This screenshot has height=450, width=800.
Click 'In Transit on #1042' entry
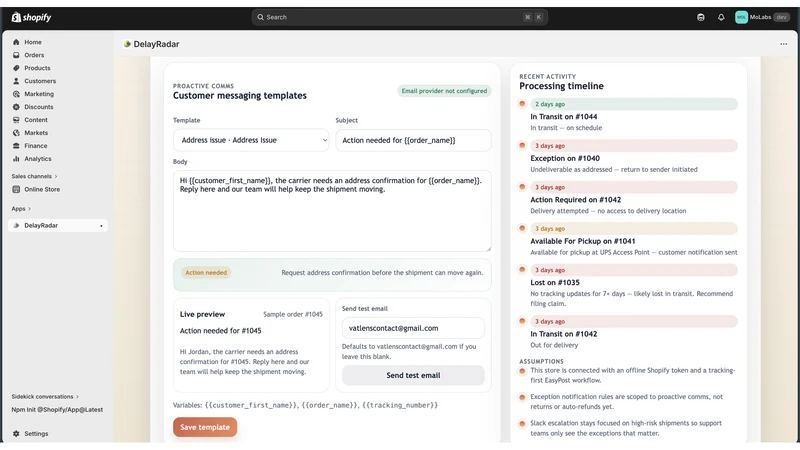point(563,334)
